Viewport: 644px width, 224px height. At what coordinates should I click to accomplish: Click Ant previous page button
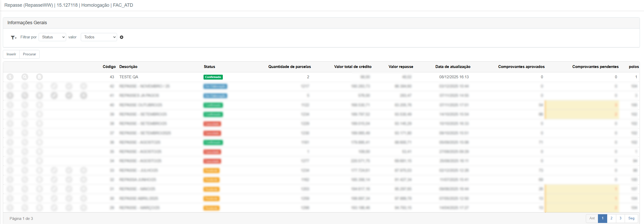coord(592,218)
